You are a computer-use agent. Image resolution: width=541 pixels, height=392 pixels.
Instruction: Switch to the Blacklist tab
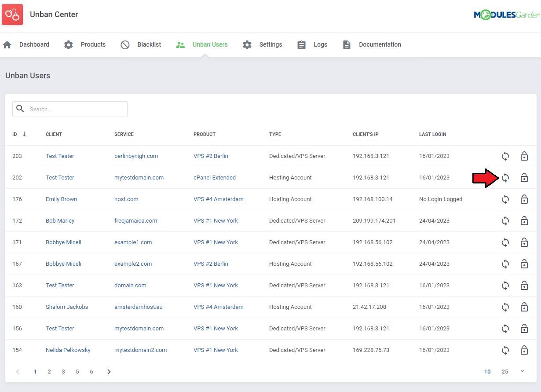click(x=141, y=44)
